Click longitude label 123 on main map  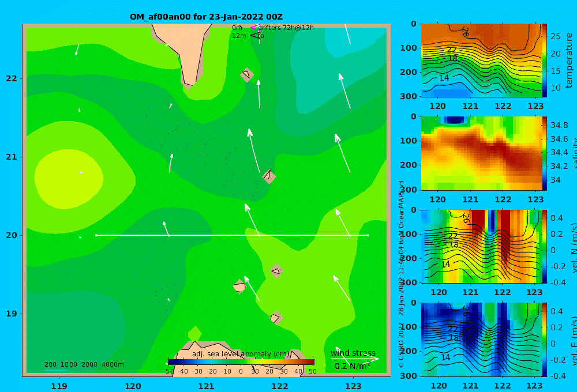(x=353, y=386)
